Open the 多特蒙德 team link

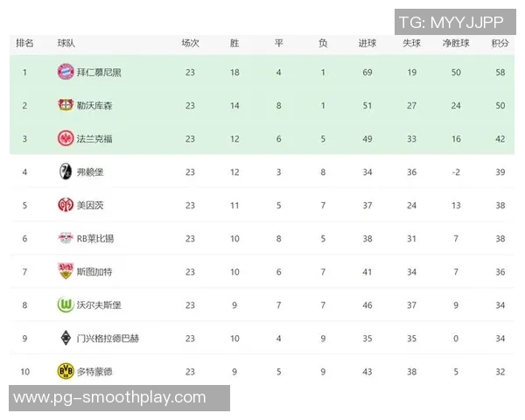(x=94, y=371)
